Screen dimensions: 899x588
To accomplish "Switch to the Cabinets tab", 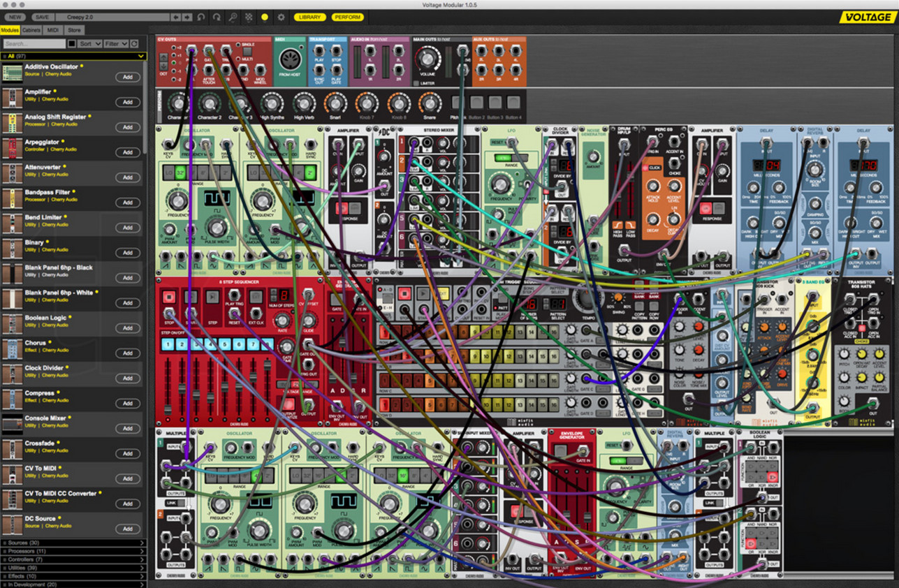I will click(x=31, y=29).
